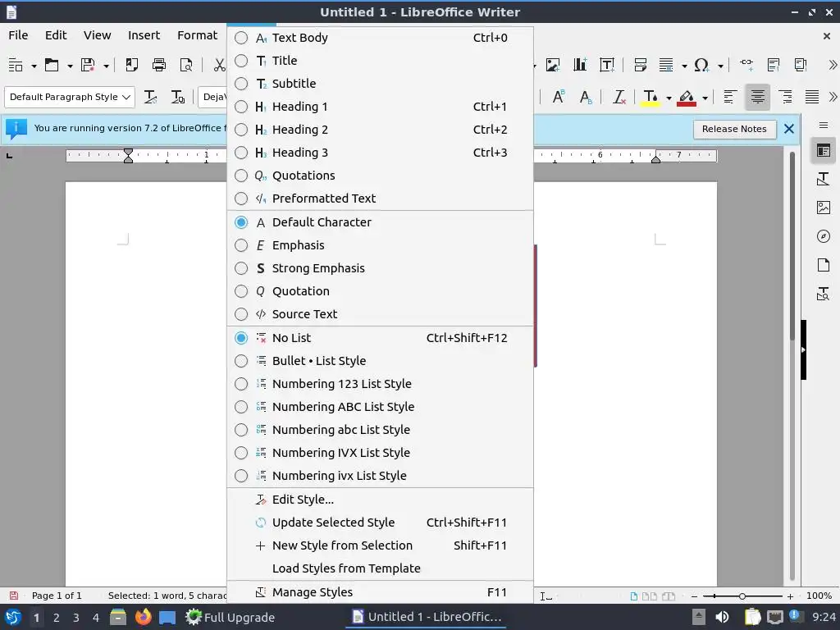This screenshot has width=840, height=630.
Task: Switch to Full Upgrade taskbar window
Action: (230, 617)
